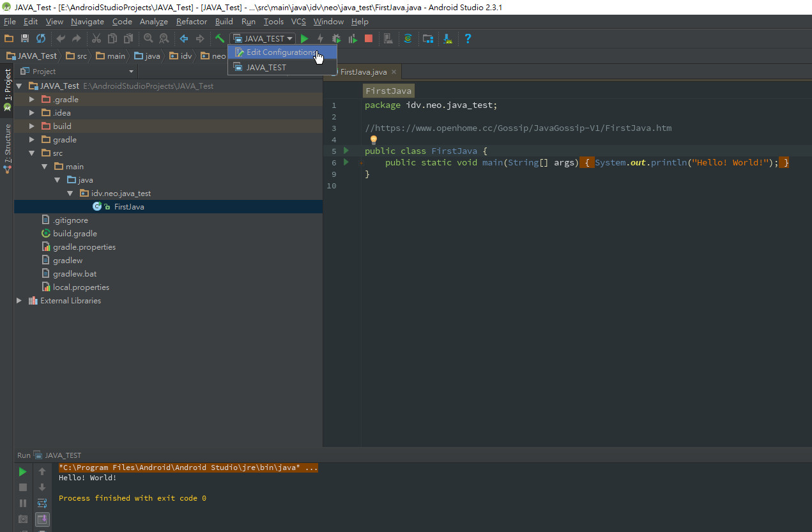Expand External Libraries node
Viewport: 812px width, 532px height.
click(19, 301)
